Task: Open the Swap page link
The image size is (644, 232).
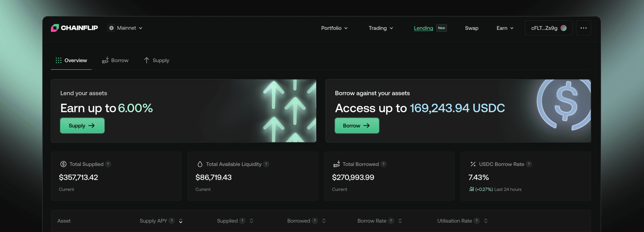Action: click(x=471, y=28)
